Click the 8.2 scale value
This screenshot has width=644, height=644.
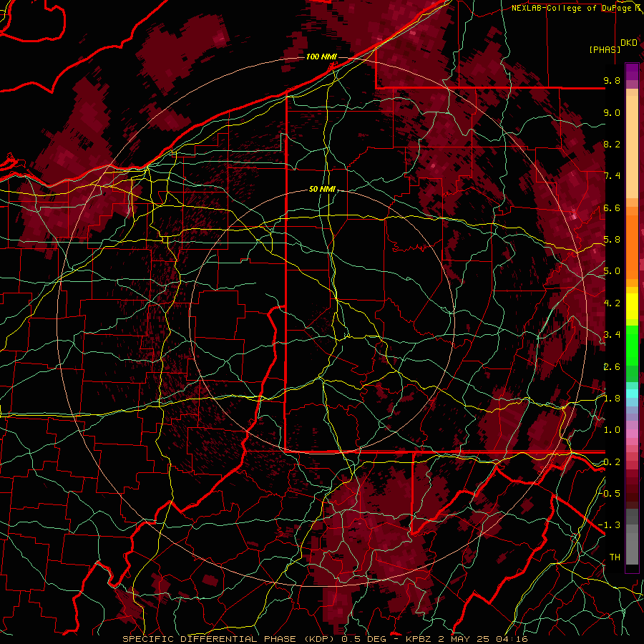[x=612, y=144]
